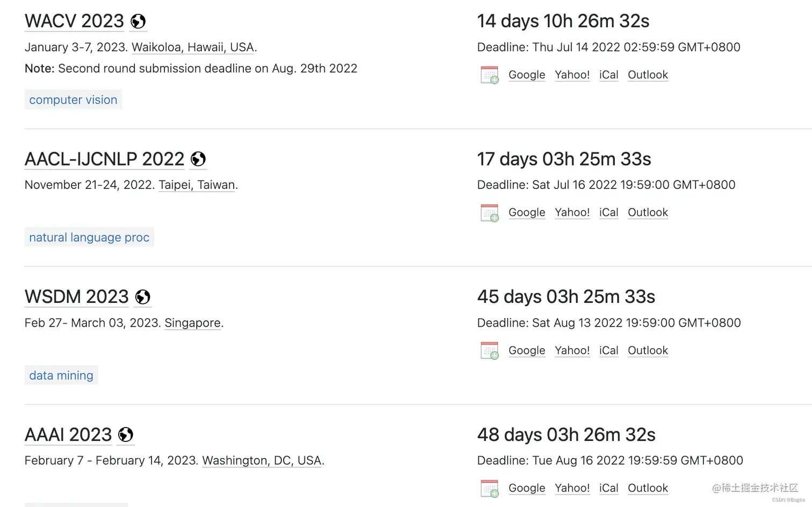Select the computer vision tag
812x507 pixels.
[73, 100]
